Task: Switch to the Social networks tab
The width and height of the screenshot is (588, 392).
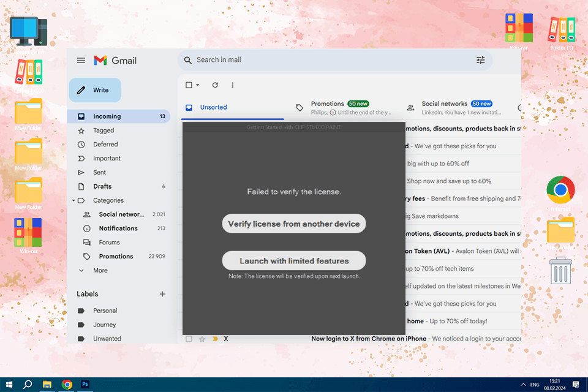Action: (454, 108)
